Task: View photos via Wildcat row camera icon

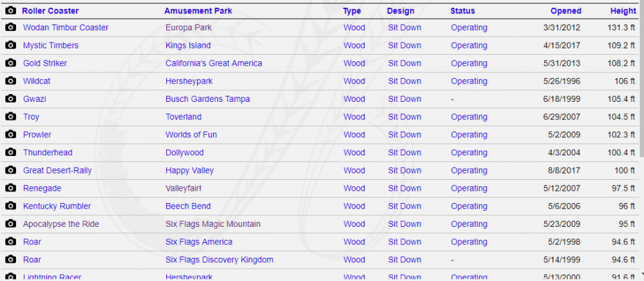Action: coord(11,81)
